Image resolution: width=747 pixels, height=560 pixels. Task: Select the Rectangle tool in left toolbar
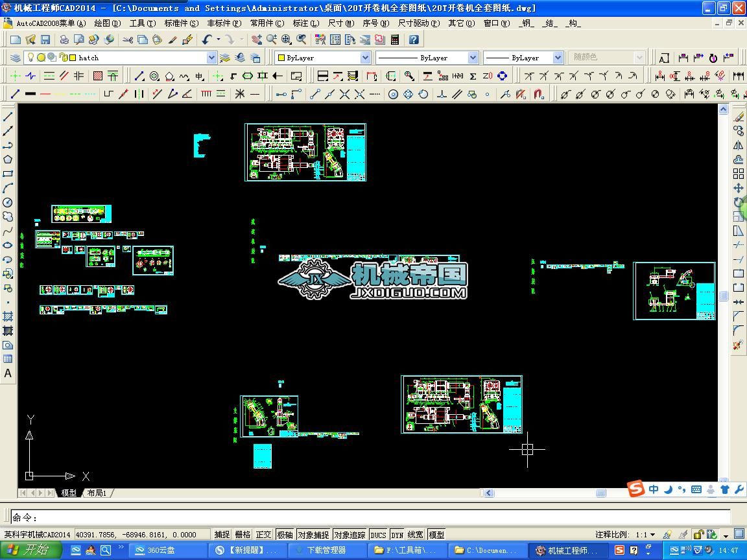[x=8, y=173]
